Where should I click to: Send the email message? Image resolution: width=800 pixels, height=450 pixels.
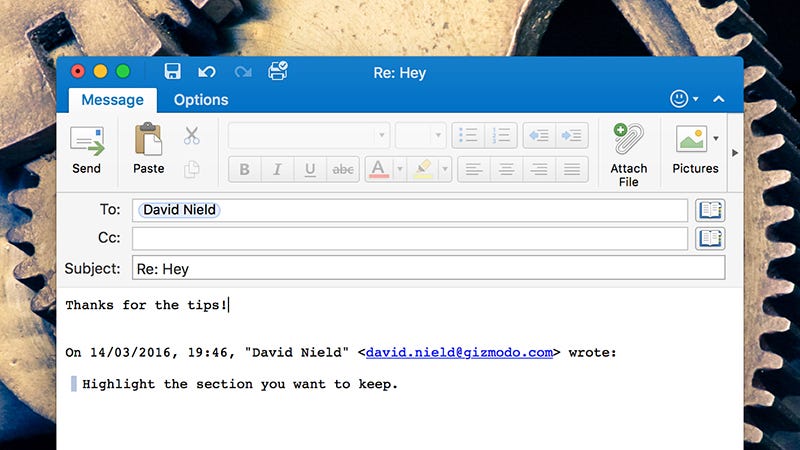86,151
